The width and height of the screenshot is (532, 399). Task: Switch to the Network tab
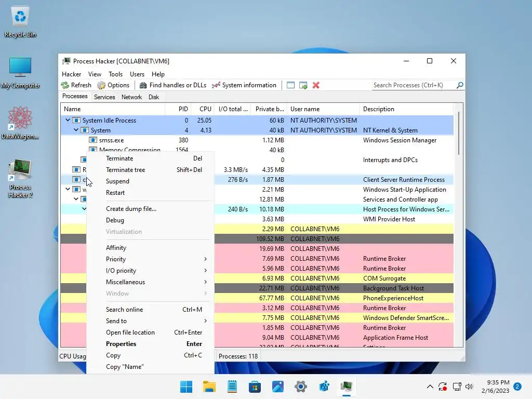pos(131,97)
